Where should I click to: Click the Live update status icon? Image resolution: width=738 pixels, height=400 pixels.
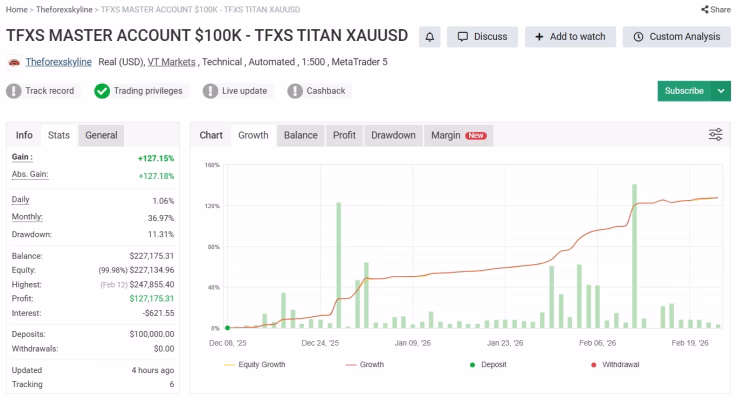coord(210,91)
